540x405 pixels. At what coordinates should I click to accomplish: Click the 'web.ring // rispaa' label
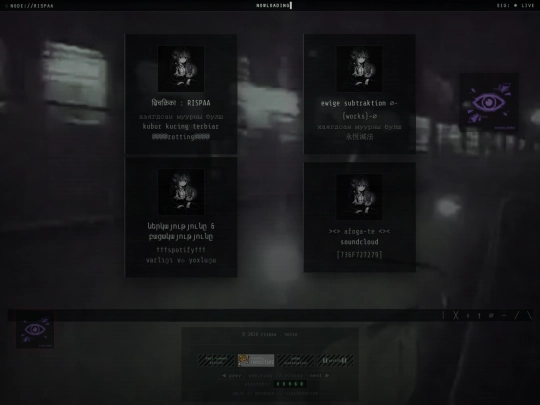coord(276,375)
